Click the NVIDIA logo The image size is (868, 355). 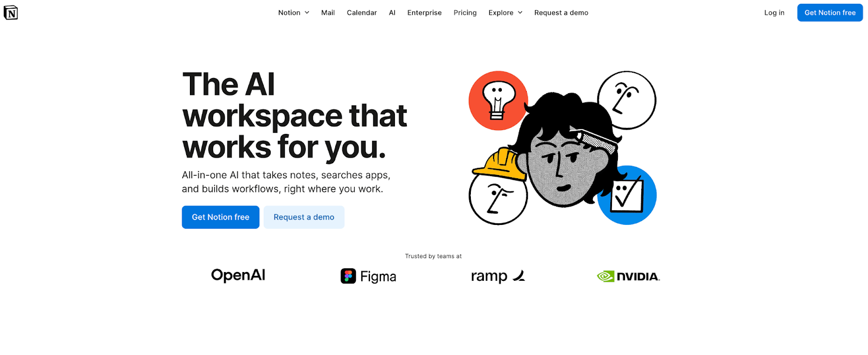[628, 276]
